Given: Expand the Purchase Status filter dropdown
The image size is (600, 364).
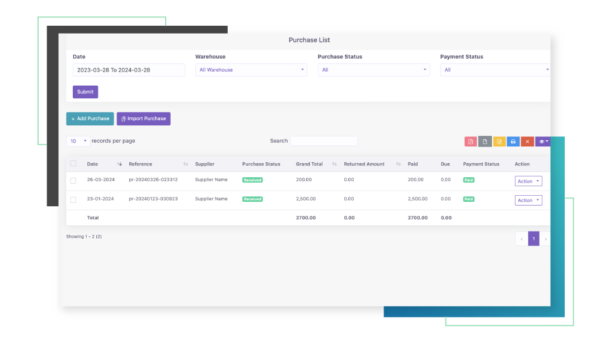Looking at the screenshot, I should pos(373,70).
